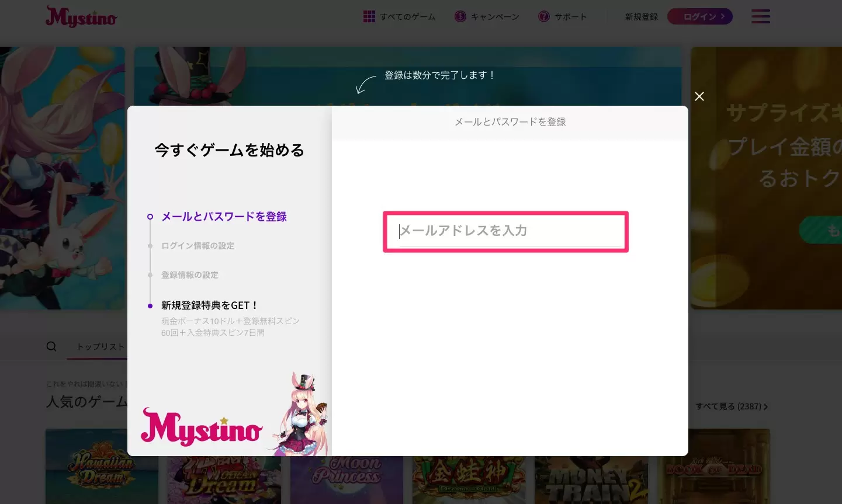Click the キャンペーン coin icon
Screen dimensions: 842x504
(460, 16)
